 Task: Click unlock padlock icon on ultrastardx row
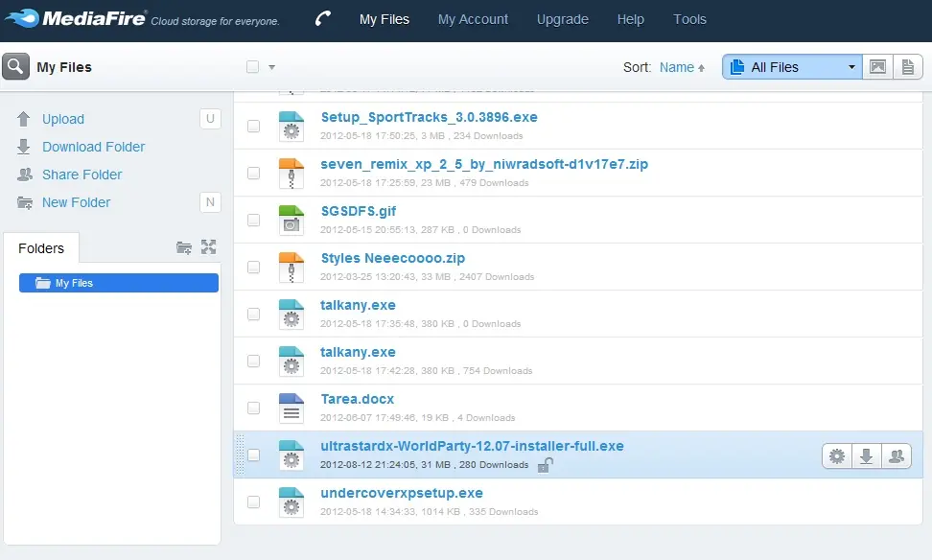(x=545, y=465)
